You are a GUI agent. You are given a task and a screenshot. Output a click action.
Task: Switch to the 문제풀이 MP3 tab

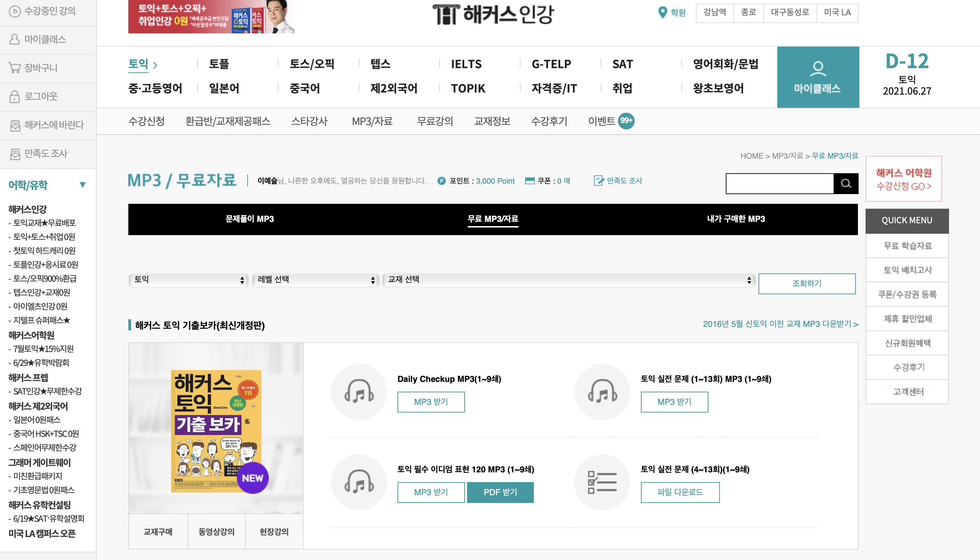249,219
